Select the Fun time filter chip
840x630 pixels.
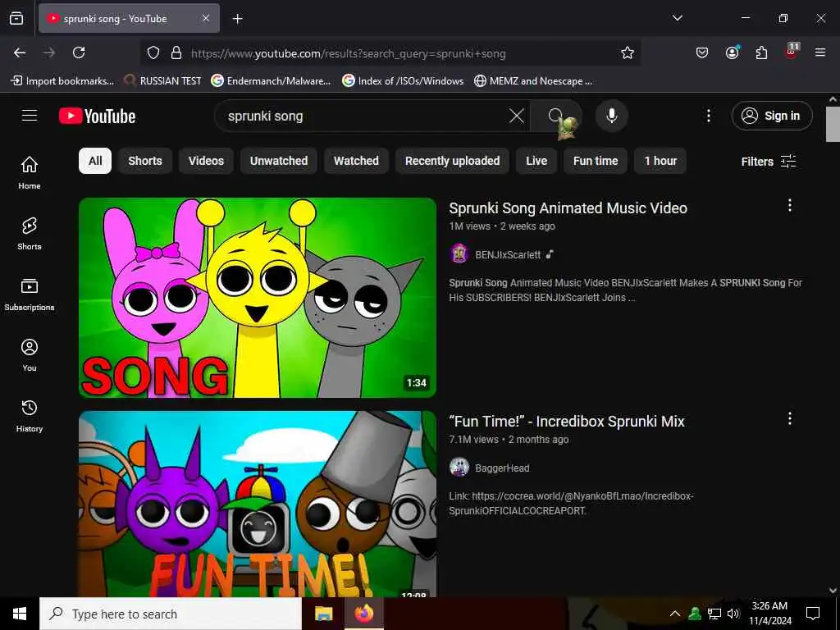pyautogui.click(x=596, y=161)
